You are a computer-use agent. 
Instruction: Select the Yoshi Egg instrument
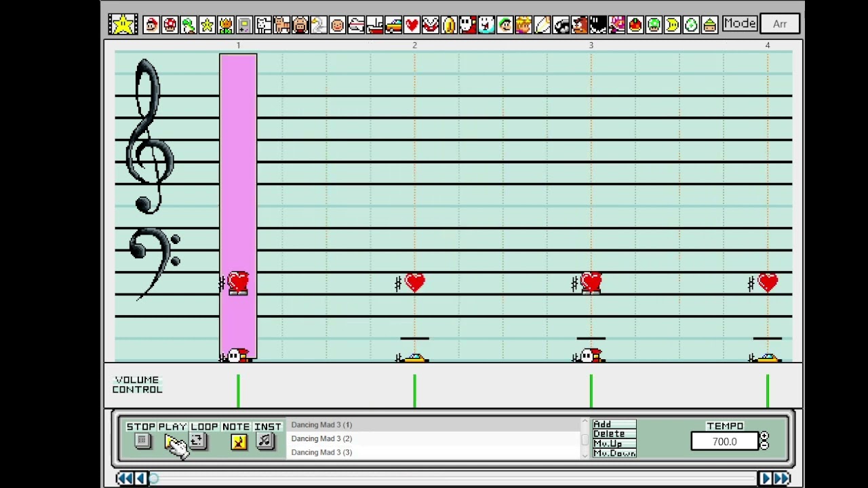pos(691,25)
